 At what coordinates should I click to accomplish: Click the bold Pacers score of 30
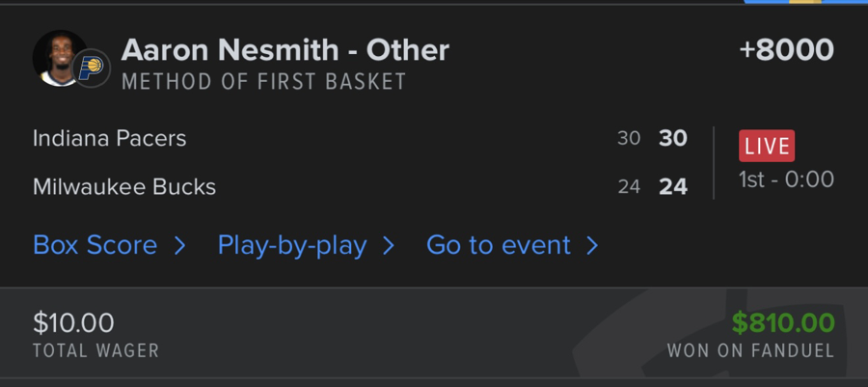click(x=673, y=138)
